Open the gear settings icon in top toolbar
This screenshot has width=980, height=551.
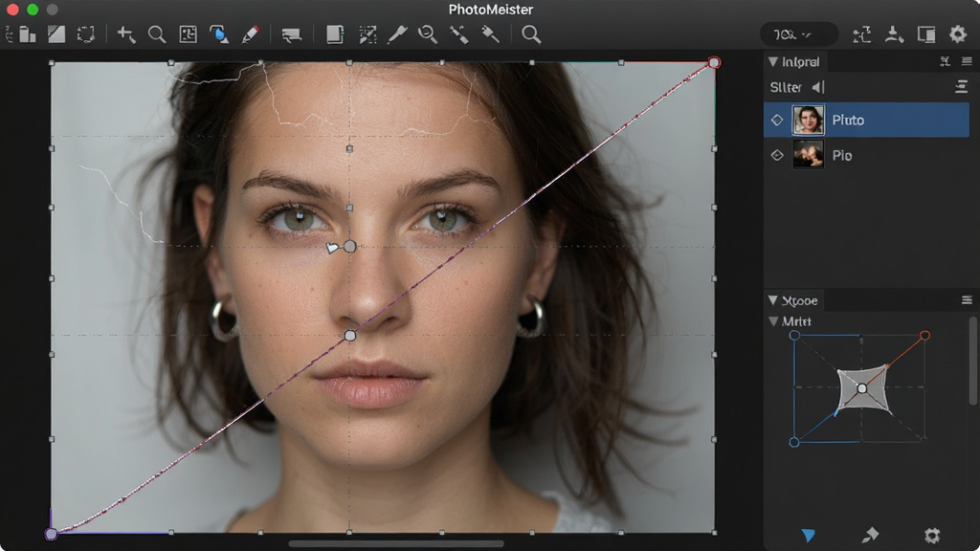957,33
